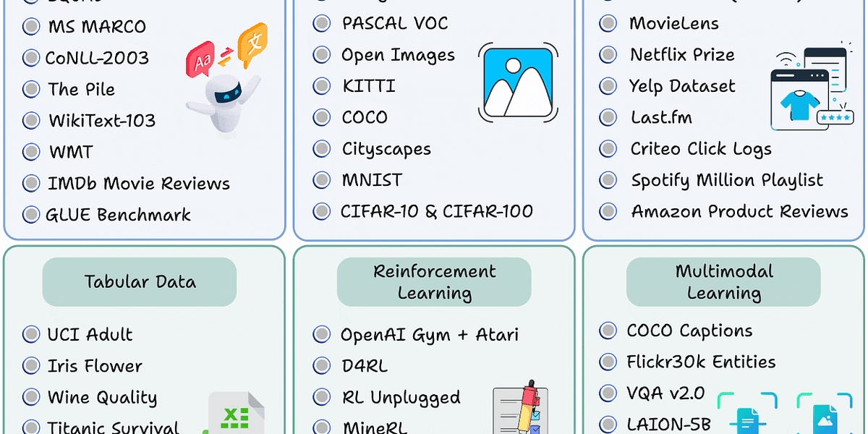Click the teal document scan icon
868x434 pixels.
tap(747, 414)
